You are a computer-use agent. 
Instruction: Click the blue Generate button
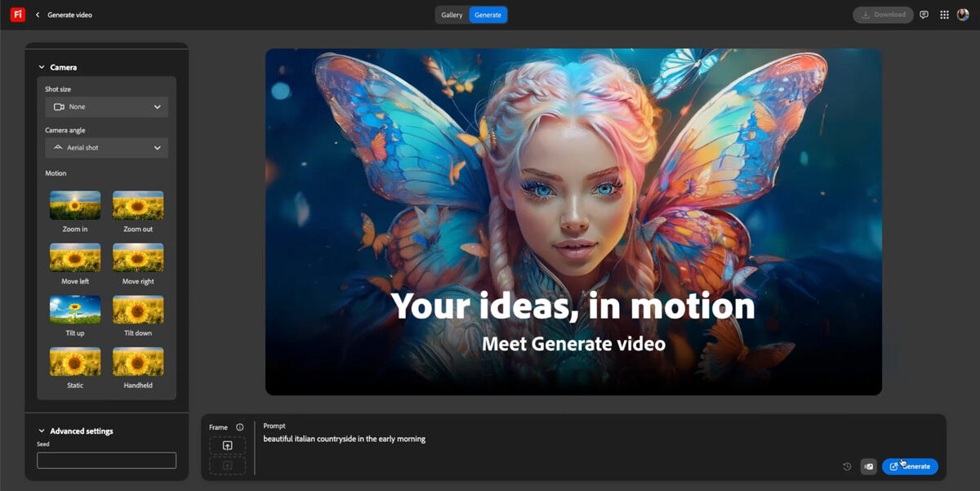coord(910,466)
